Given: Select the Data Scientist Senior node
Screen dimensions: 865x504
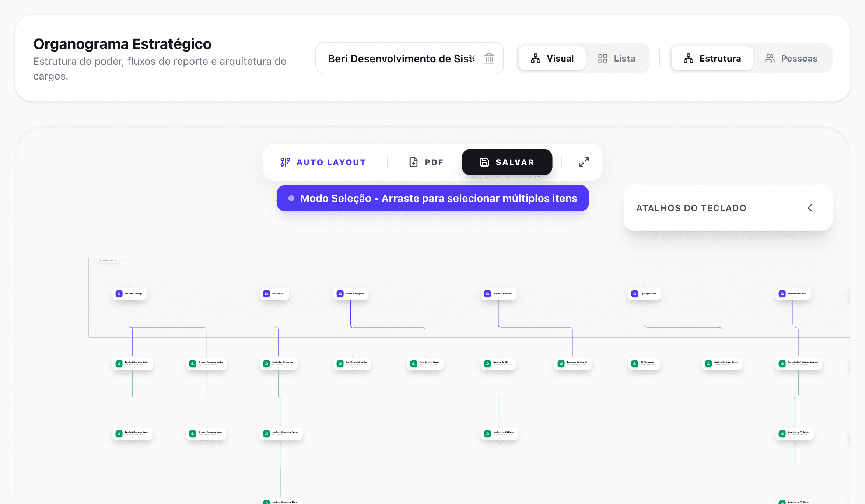Looking at the screenshot, I should (353, 364).
